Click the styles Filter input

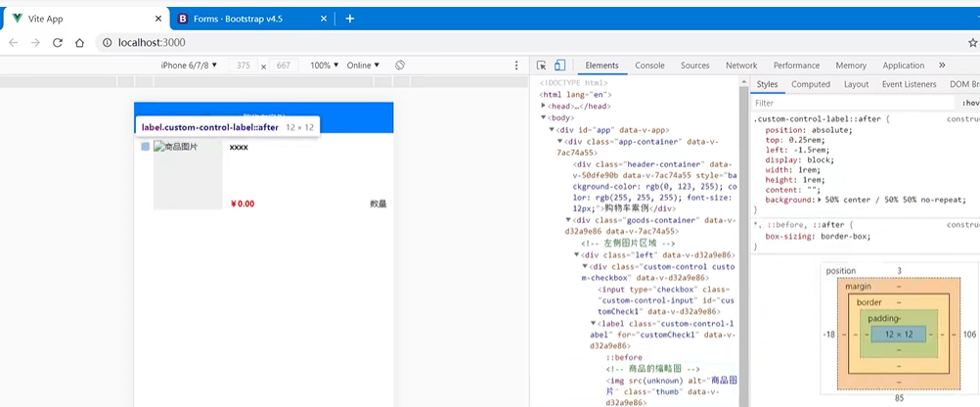(853, 103)
